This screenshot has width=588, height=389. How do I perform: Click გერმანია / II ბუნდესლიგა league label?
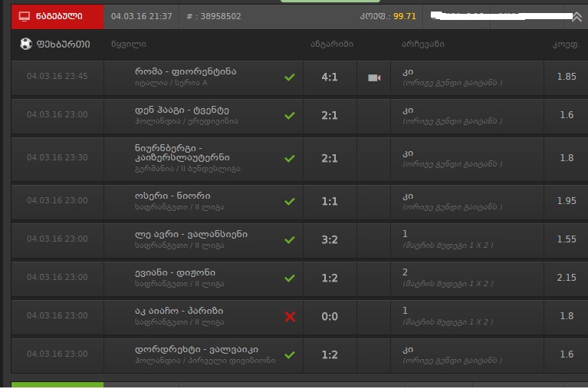(188, 169)
